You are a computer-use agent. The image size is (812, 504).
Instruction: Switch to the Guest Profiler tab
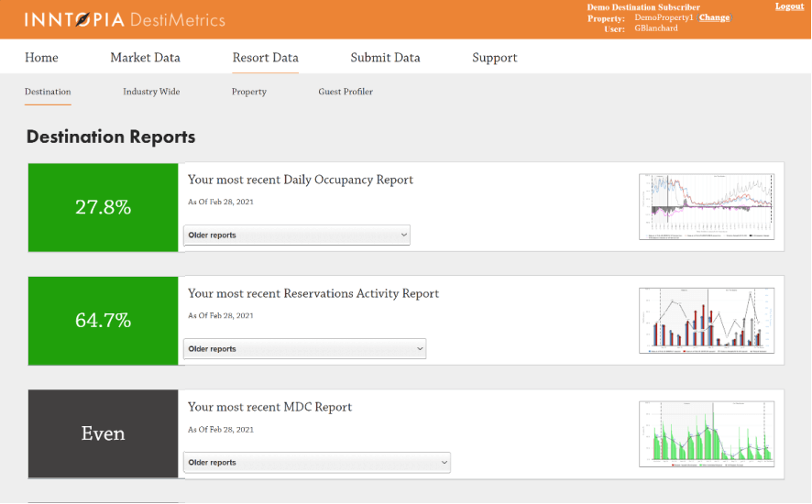tap(346, 92)
